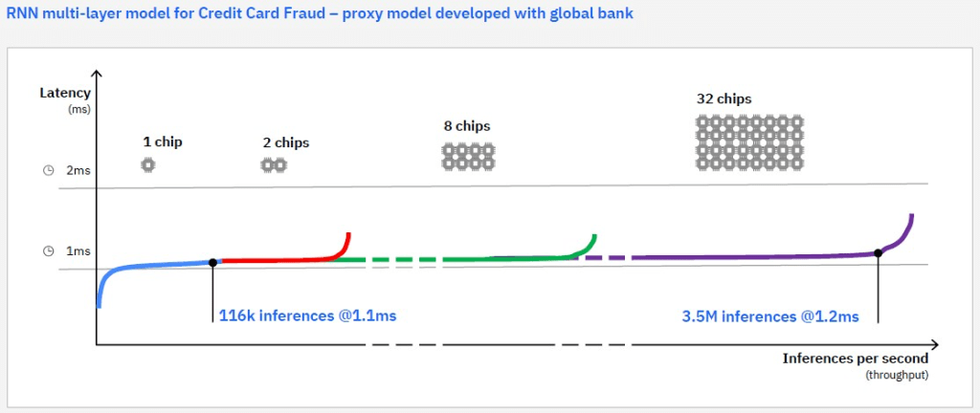Click the '116k inferences @1.1ms' label
This screenshot has width=980, height=413.
point(307,315)
